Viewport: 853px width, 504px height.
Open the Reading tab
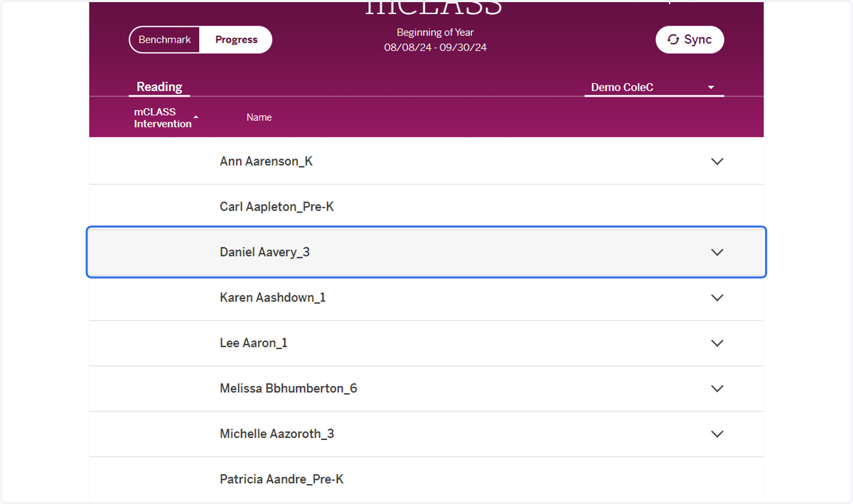[159, 87]
